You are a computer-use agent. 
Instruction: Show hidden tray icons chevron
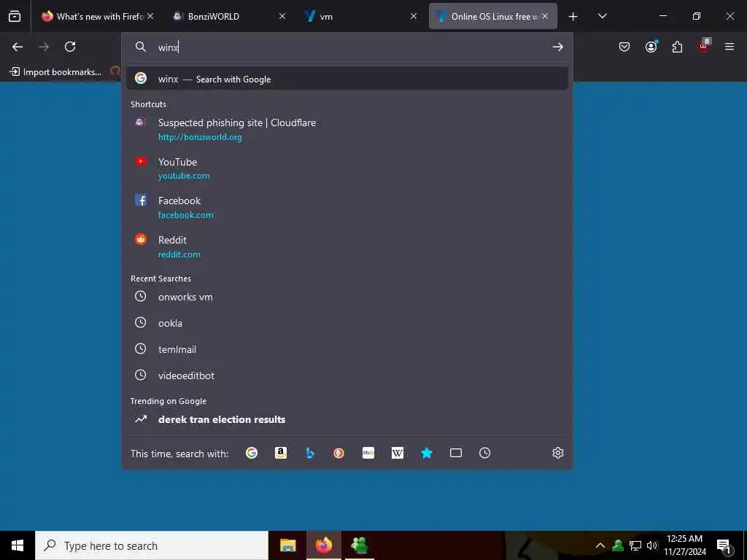[x=600, y=545]
